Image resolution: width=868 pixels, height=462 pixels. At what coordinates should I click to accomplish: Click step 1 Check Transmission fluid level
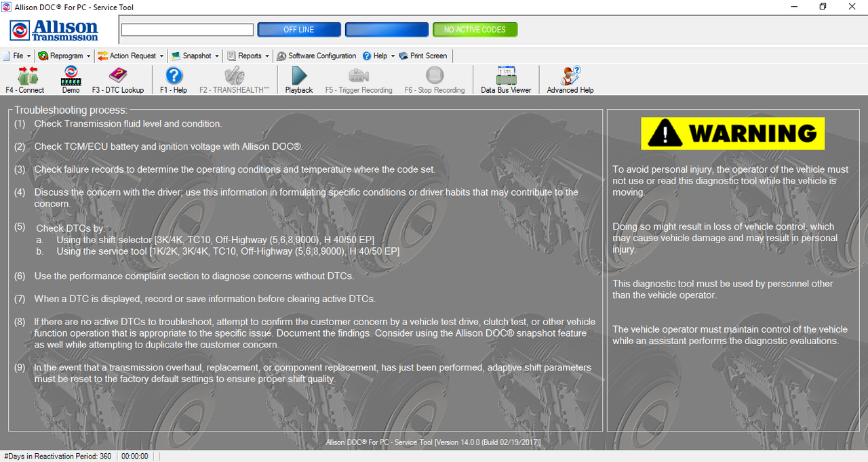(x=128, y=123)
